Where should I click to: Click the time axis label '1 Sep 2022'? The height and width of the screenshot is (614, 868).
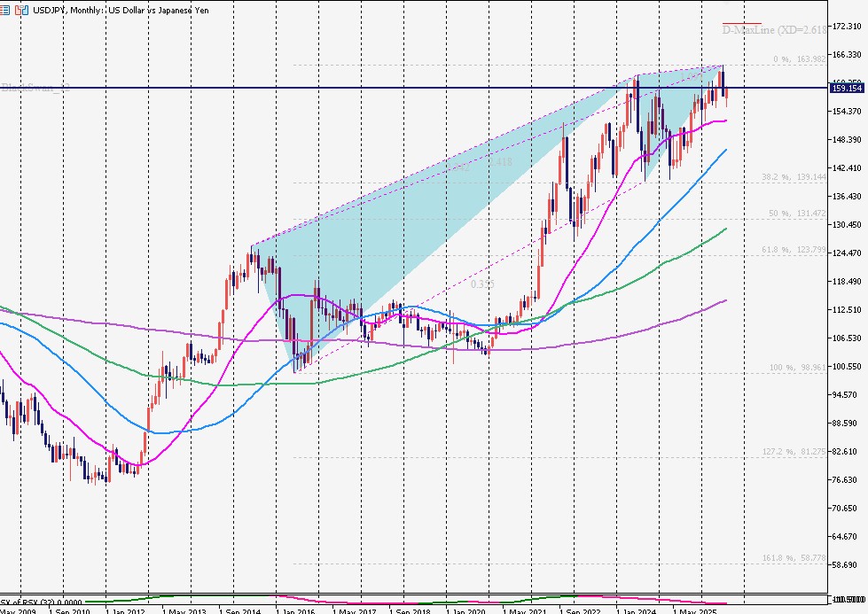pyautogui.click(x=580, y=610)
